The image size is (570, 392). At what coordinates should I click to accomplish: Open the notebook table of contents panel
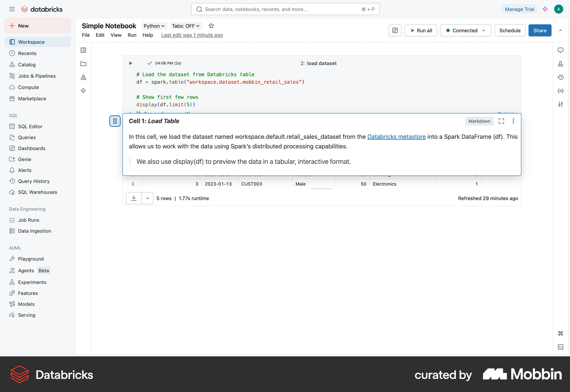(x=83, y=50)
